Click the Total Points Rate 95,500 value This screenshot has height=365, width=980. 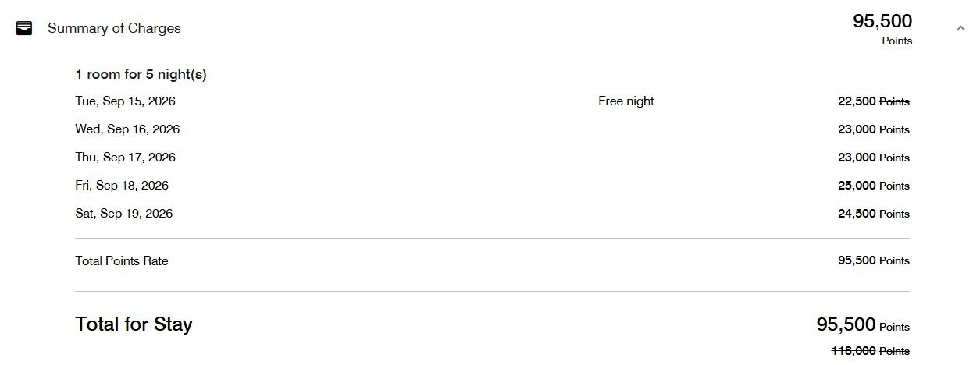(x=874, y=260)
